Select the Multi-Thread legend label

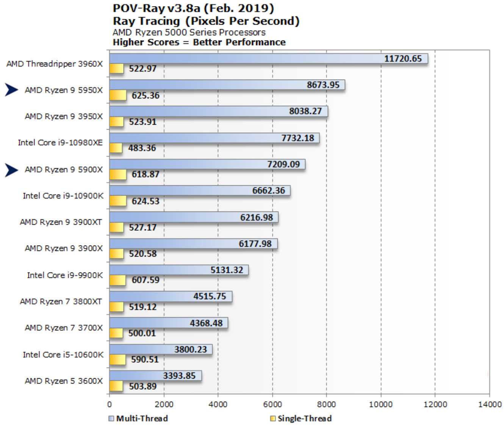point(142,418)
